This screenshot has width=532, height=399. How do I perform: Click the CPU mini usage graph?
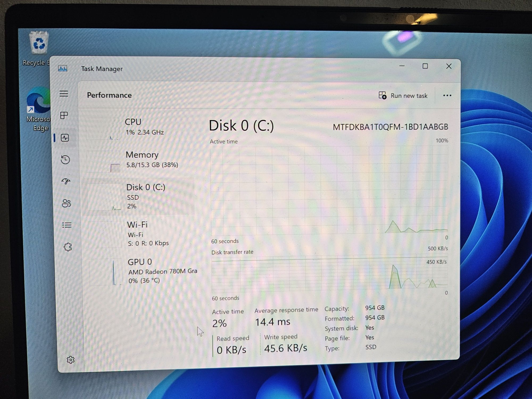point(102,129)
